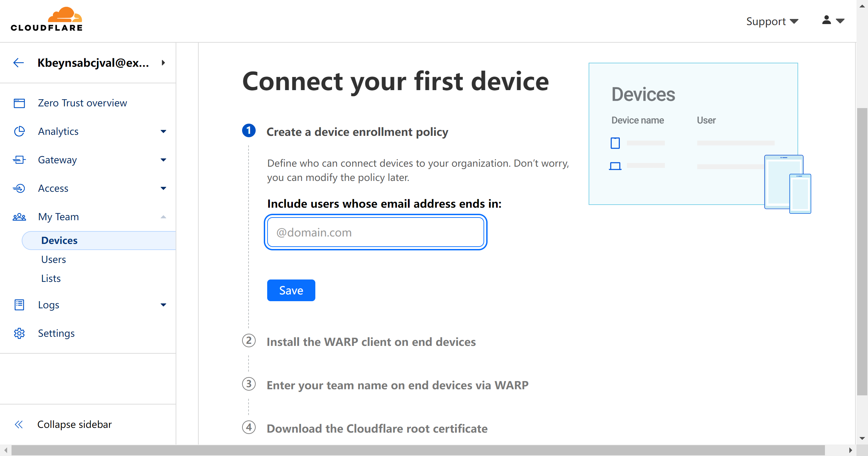The width and height of the screenshot is (868, 456).
Task: Click the Zero Trust overview icon
Action: point(19,103)
